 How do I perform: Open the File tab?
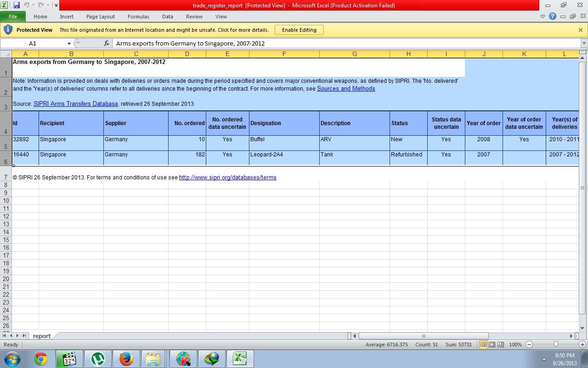click(13, 17)
